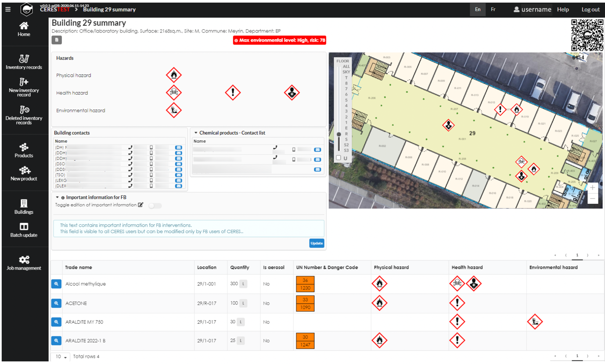Collapse the Chemical products contact list
The height and width of the screenshot is (364, 605).
point(196,133)
